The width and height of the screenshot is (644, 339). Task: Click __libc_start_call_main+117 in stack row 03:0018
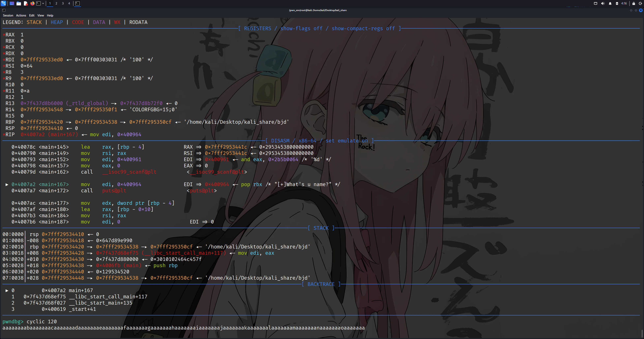pyautogui.click(x=183, y=253)
